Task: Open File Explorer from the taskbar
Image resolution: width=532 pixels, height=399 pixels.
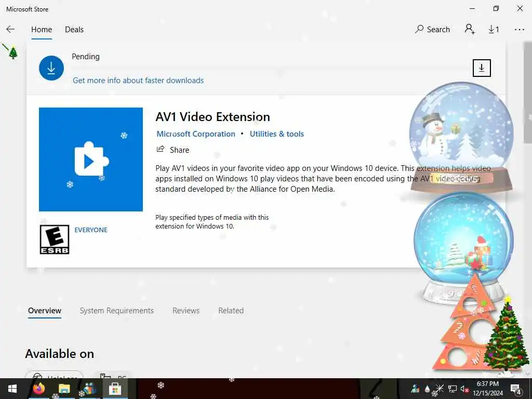Action: tap(64, 389)
